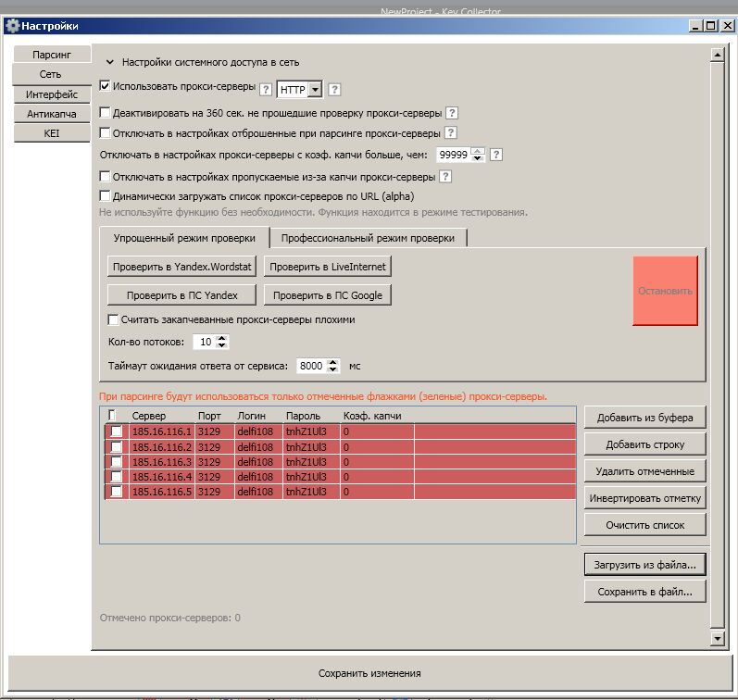Click the gear icon in Настройки title bar
This screenshot has height=700, width=738.
[x=13, y=26]
